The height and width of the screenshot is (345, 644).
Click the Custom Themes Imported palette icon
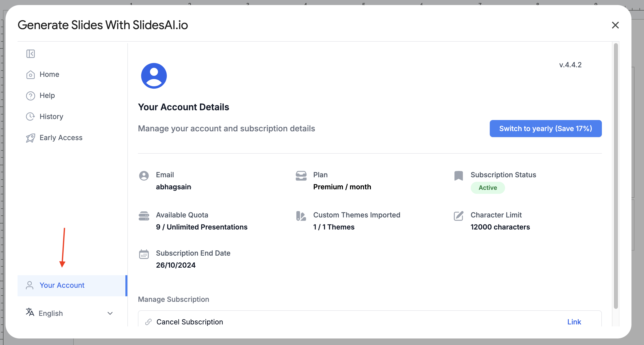301,216
